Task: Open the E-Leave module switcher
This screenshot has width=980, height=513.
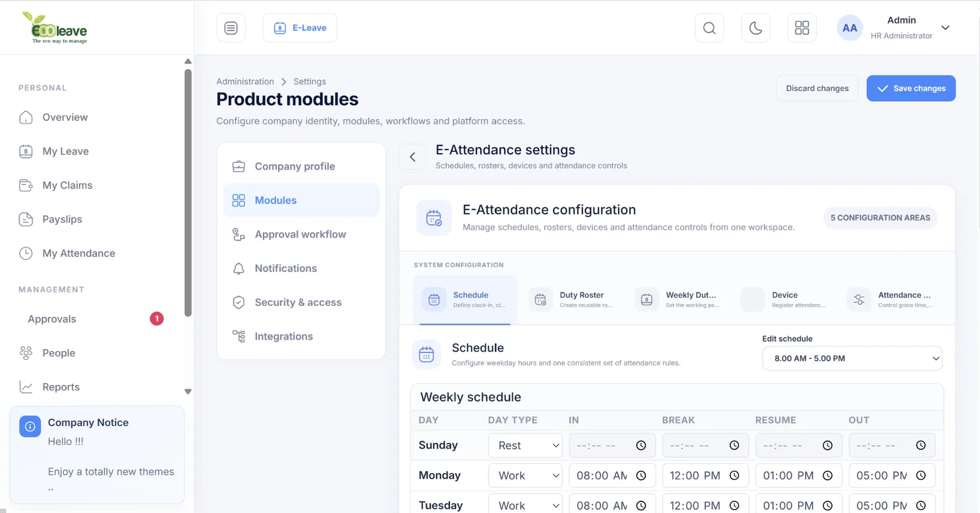Action: tap(300, 28)
